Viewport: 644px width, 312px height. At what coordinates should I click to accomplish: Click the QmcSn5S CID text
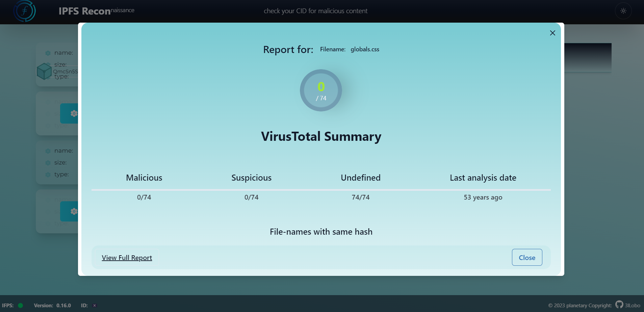coord(66,71)
